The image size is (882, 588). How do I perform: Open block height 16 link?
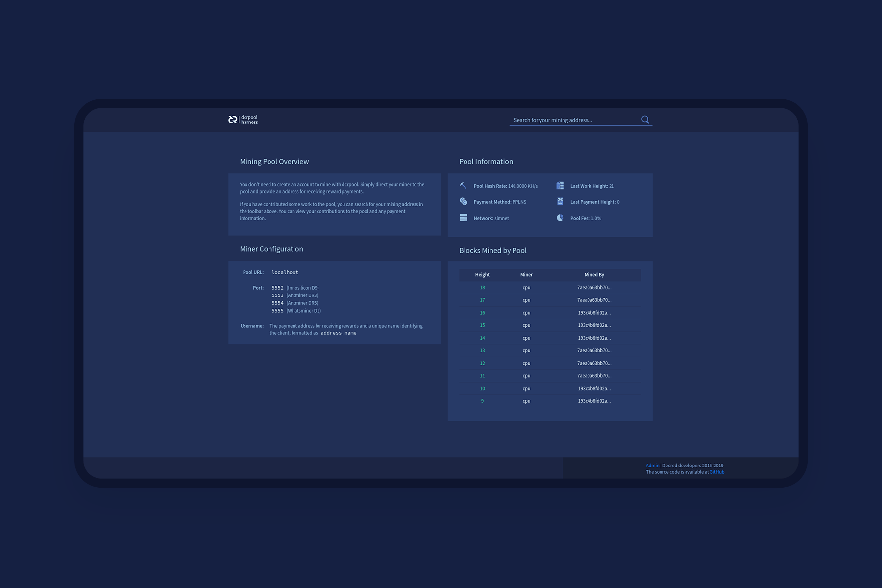click(x=482, y=313)
